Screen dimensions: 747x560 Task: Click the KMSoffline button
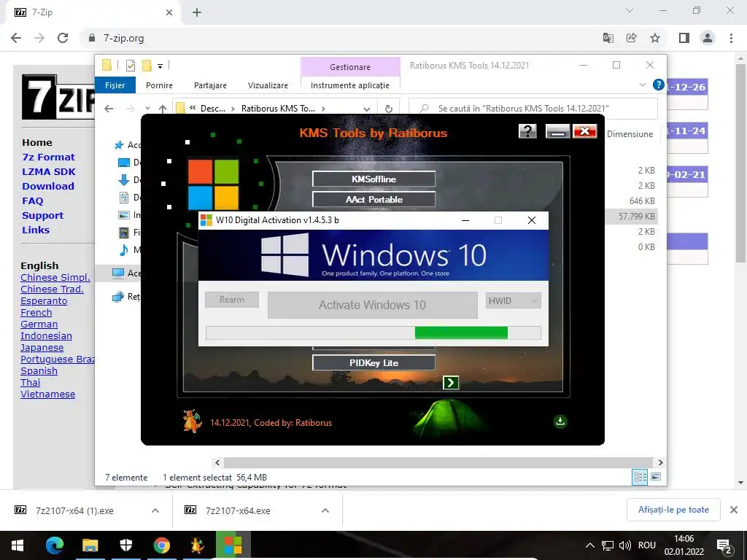373,179
